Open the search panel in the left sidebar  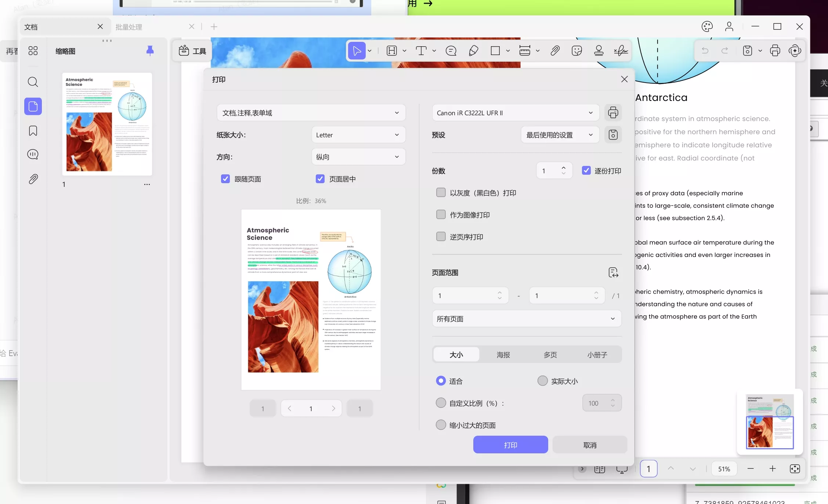[33, 82]
